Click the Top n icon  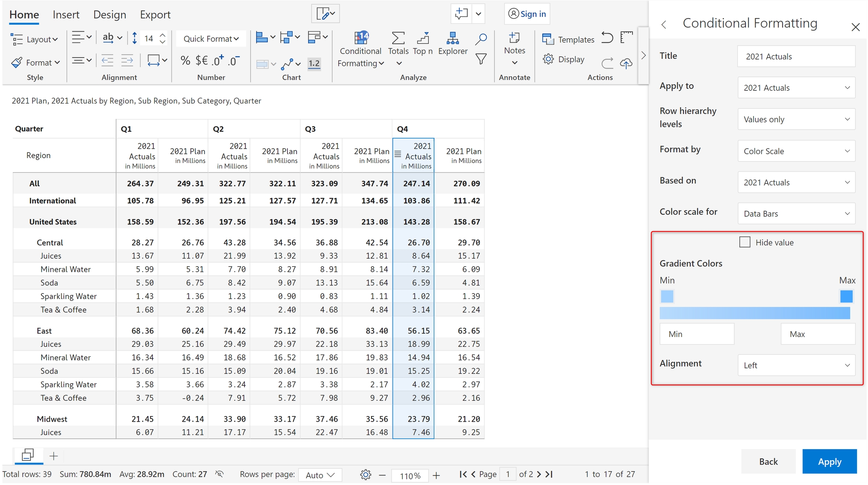tap(423, 38)
